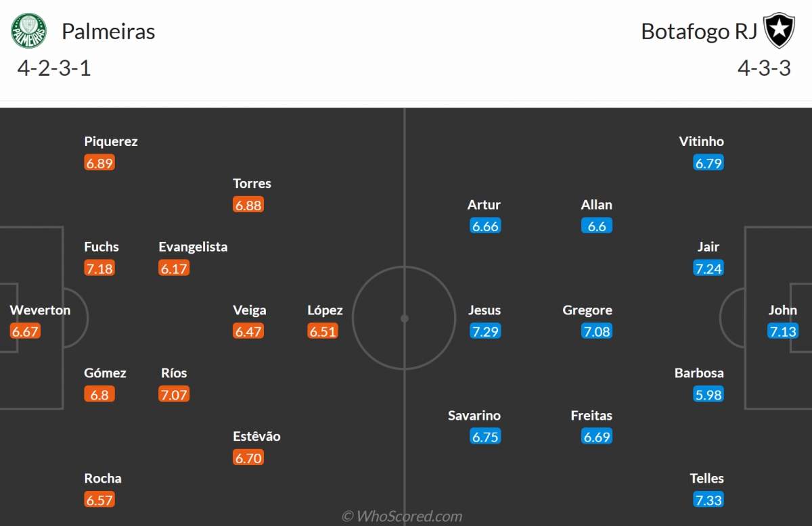Click player name Savarino
This screenshot has width=812, height=526.
point(474,416)
